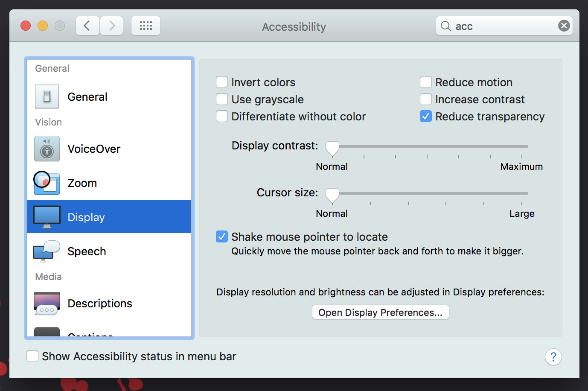Click the back navigation arrow
Screen dimensions: 588x391
pyautogui.click(x=87, y=26)
